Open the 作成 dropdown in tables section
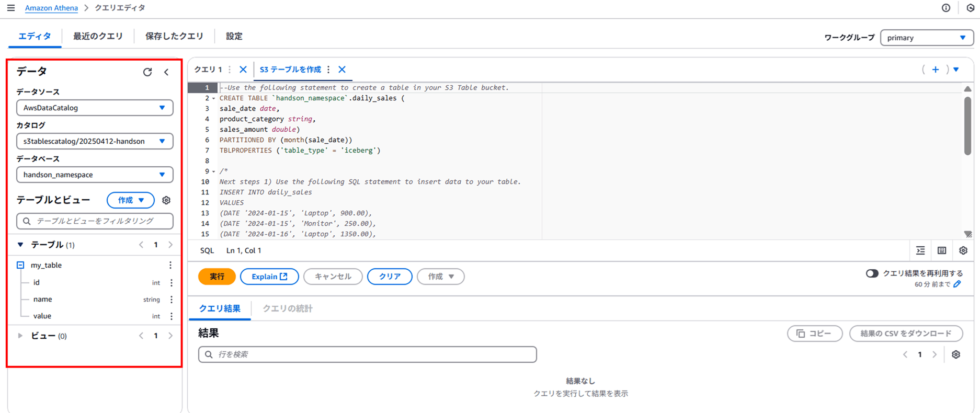Viewport: 980px width, 413px height. point(131,200)
